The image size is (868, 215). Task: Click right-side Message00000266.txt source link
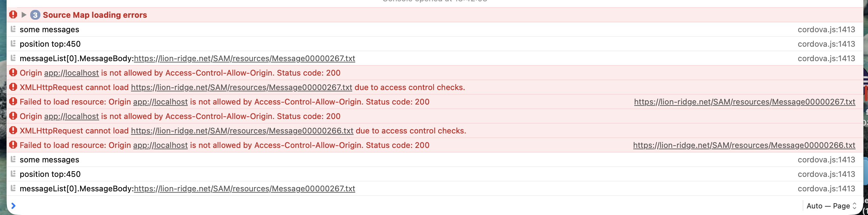pos(744,145)
